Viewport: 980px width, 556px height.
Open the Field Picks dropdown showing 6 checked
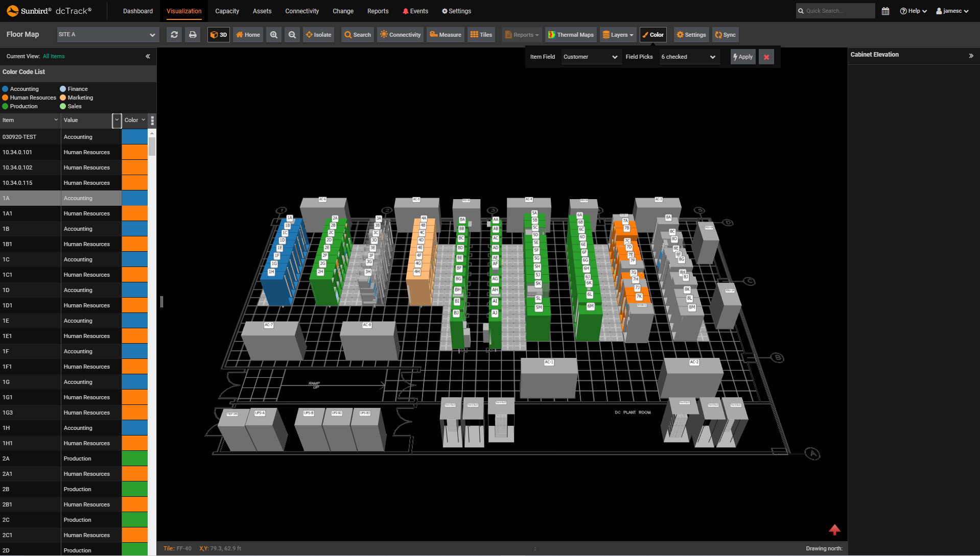[689, 57]
